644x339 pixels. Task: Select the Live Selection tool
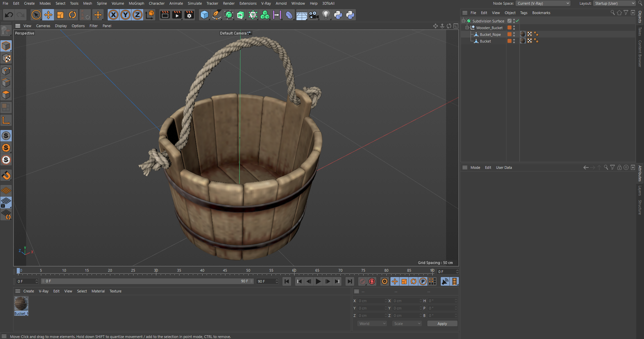click(36, 15)
